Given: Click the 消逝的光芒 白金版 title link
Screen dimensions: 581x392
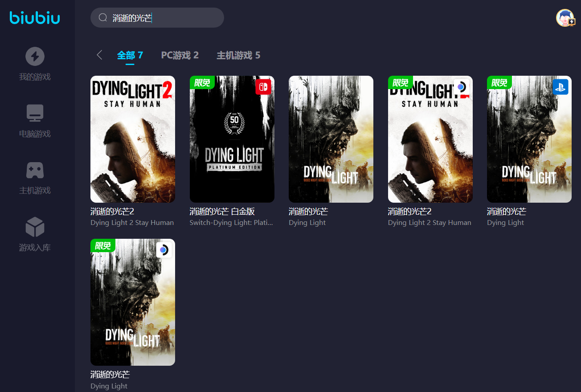Looking at the screenshot, I should (x=222, y=212).
